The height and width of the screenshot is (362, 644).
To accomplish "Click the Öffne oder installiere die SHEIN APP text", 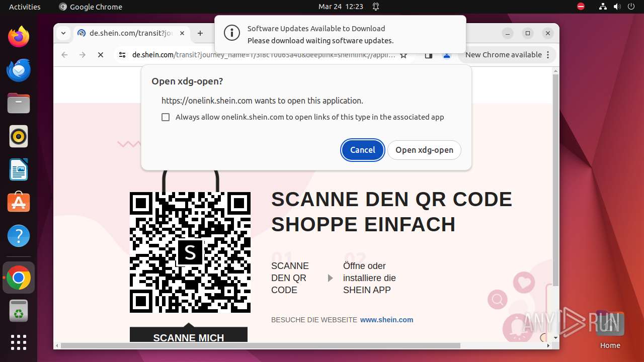I will [369, 278].
